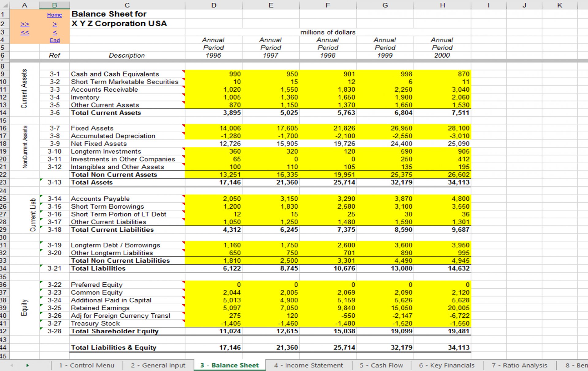This screenshot has width=588, height=371.
Task: Click the single < previous link
Action: tap(55, 32)
